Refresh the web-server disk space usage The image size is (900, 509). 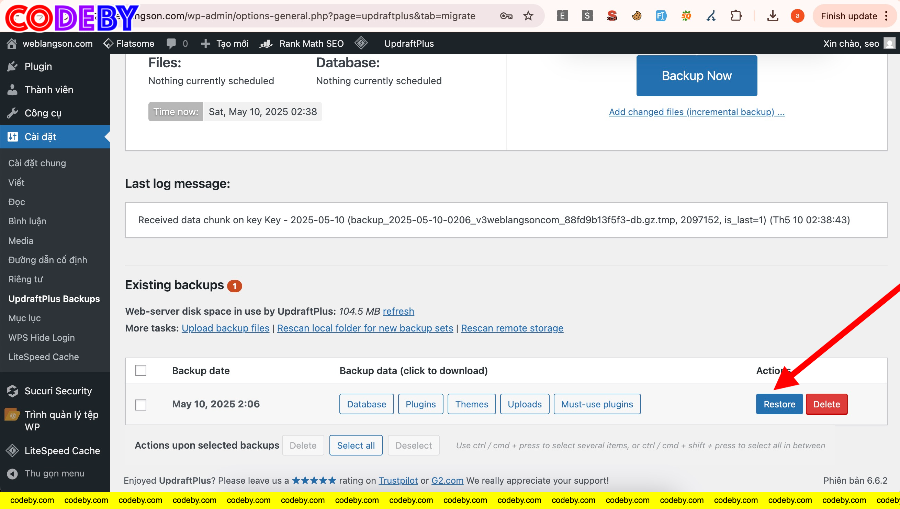pos(398,311)
